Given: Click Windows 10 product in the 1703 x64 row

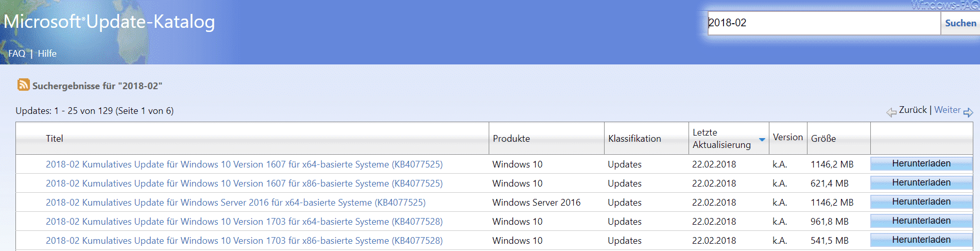Looking at the screenshot, I should click(x=518, y=222).
